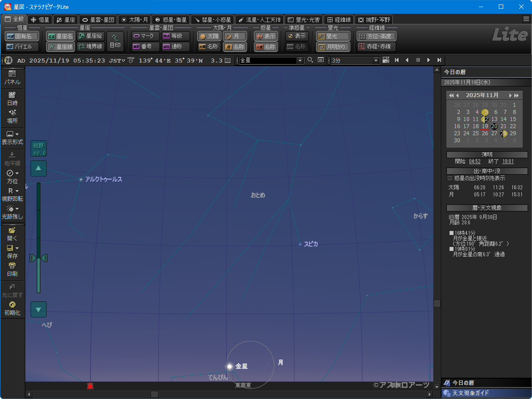Open the 3分 time step dropdown
The image size is (532, 399).
click(x=376, y=60)
